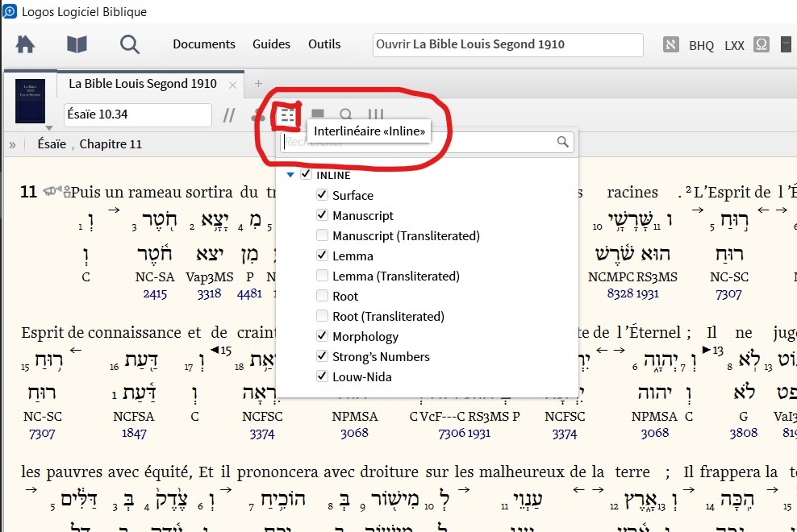
Task: Click the French word racines
Action: 632,193
